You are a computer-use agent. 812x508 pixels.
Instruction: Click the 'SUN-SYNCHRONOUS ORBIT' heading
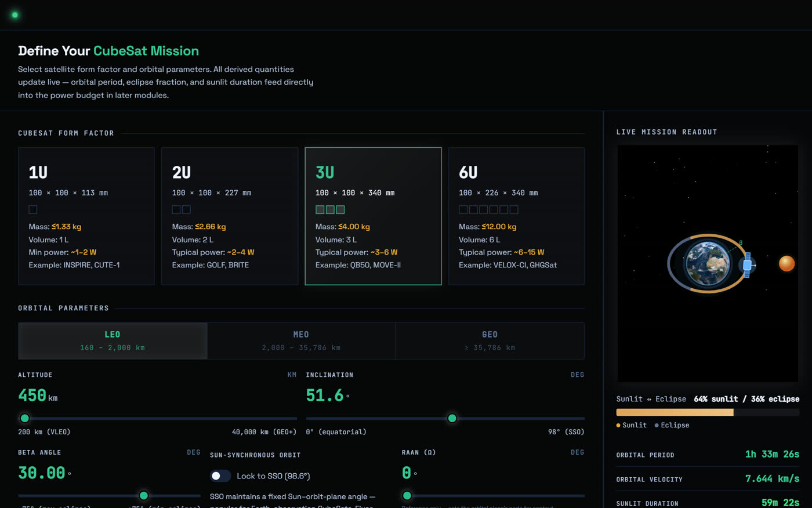(x=255, y=455)
